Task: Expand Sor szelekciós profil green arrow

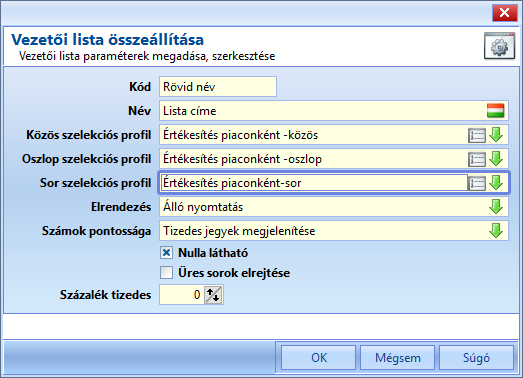Action: tap(496, 183)
